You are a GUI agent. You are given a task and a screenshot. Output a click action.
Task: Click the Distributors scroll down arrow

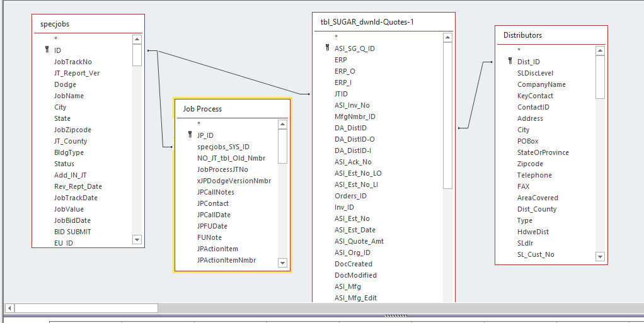click(600, 256)
